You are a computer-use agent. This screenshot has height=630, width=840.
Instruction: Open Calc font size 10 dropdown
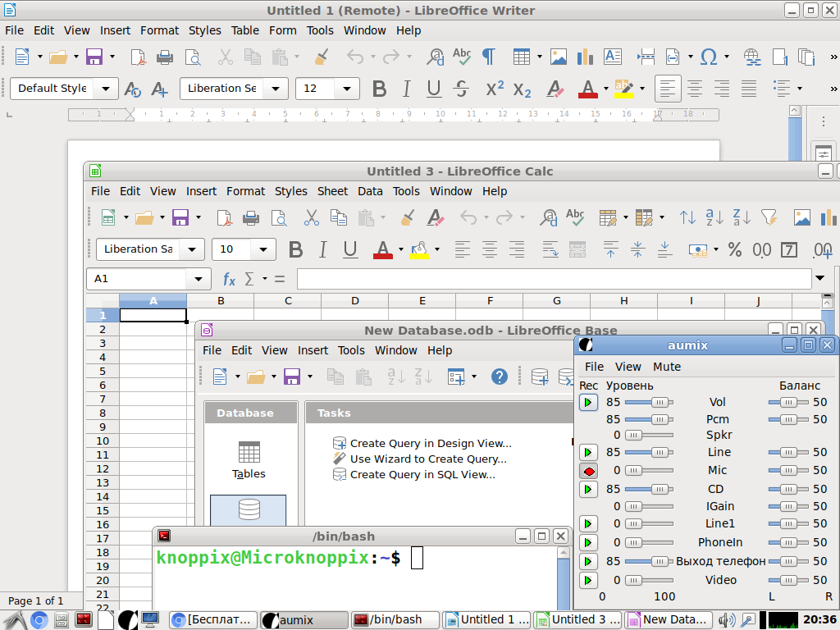coord(263,249)
